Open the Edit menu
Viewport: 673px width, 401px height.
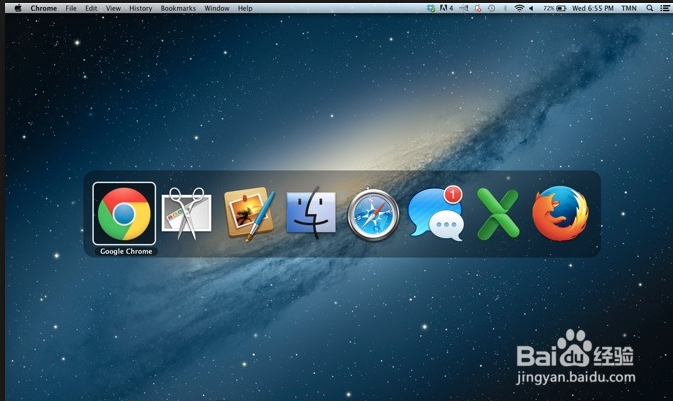(91, 8)
